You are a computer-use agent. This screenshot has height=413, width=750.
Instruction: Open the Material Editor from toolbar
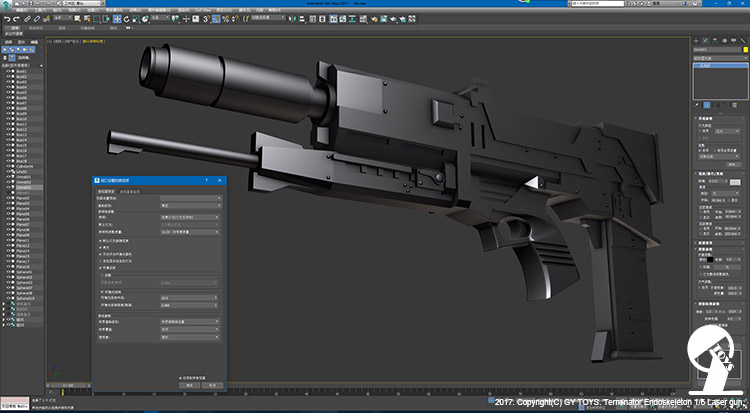click(363, 19)
